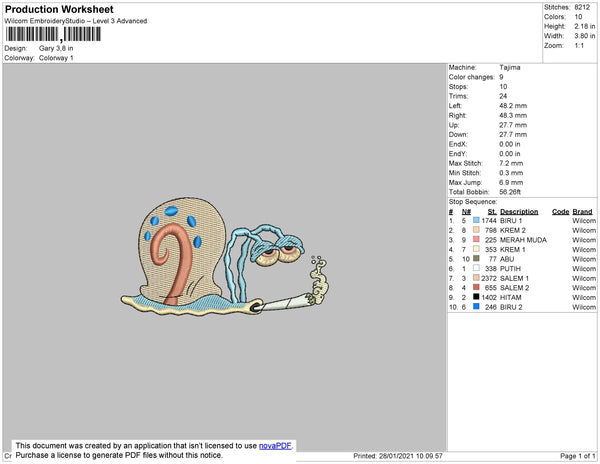
Task: Click the design name 'Gary 3,8 in'
Action: coord(56,48)
